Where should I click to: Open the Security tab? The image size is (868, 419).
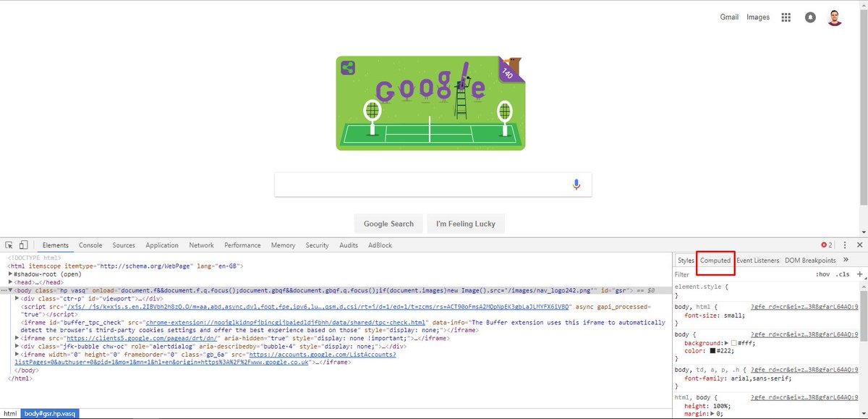[317, 245]
